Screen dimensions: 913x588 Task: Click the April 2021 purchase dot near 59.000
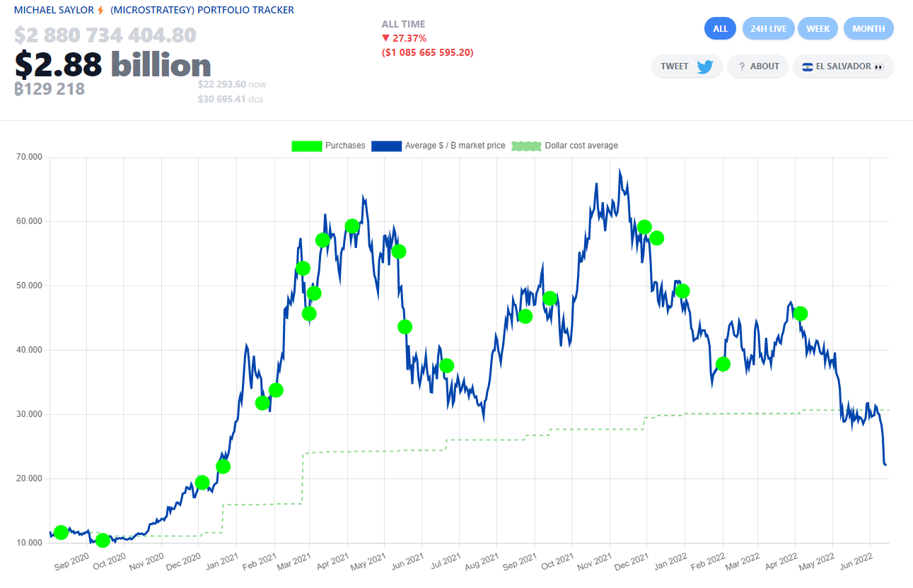[352, 226]
